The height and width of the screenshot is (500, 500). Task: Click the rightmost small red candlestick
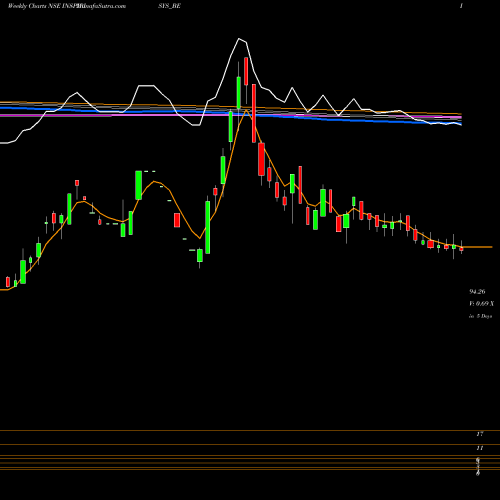click(462, 249)
